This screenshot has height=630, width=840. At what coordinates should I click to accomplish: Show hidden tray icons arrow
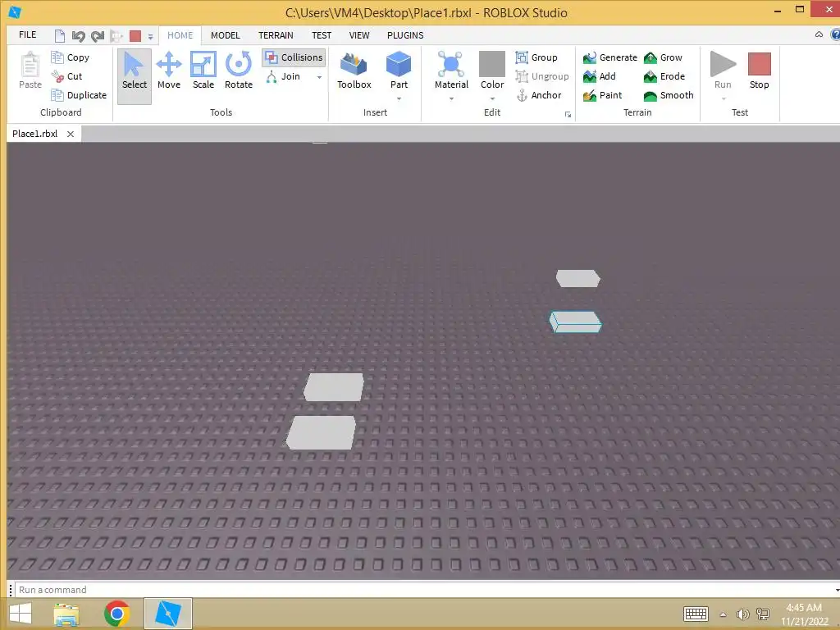click(x=723, y=614)
